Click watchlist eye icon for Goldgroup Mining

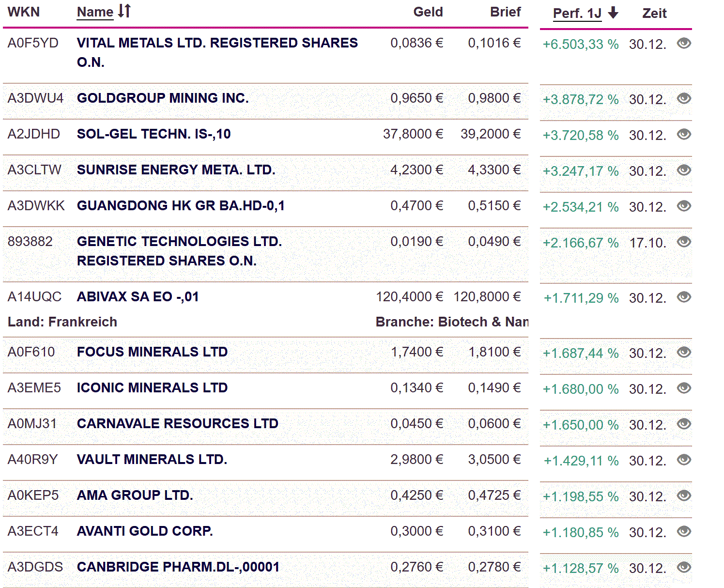click(684, 99)
